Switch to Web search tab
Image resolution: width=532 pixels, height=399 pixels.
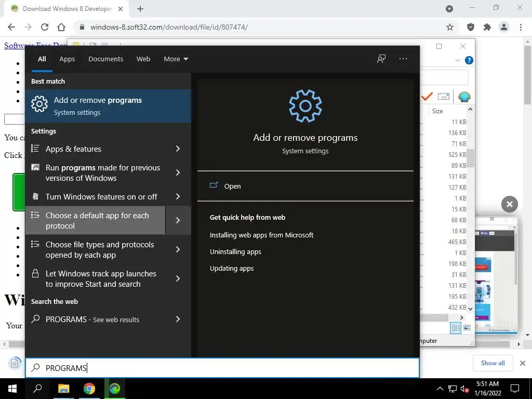tap(143, 59)
